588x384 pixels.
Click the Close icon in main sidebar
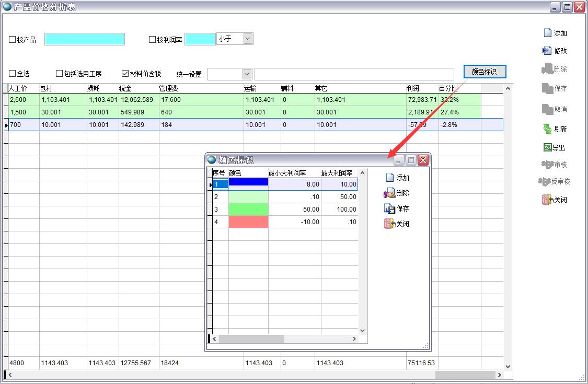click(547, 200)
